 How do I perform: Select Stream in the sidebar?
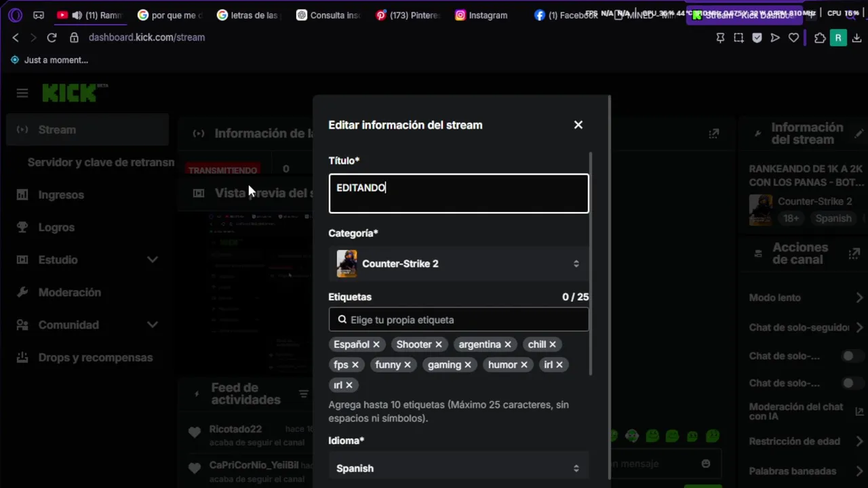tap(87, 129)
